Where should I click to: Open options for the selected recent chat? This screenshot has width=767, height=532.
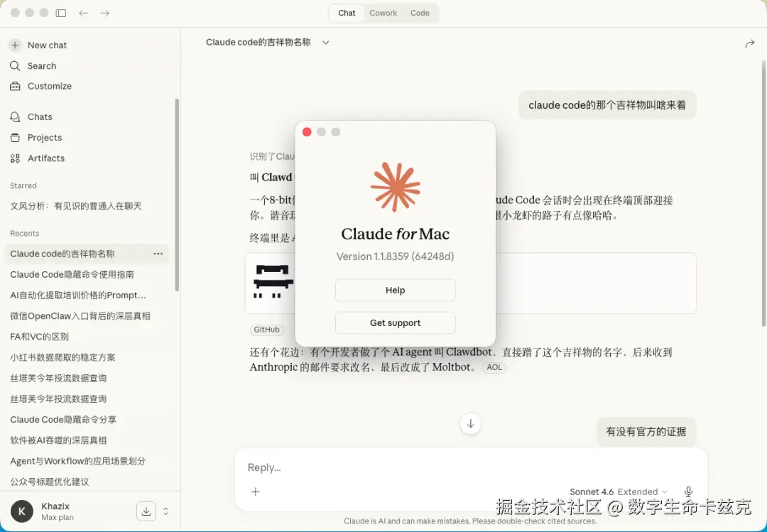pyautogui.click(x=158, y=254)
